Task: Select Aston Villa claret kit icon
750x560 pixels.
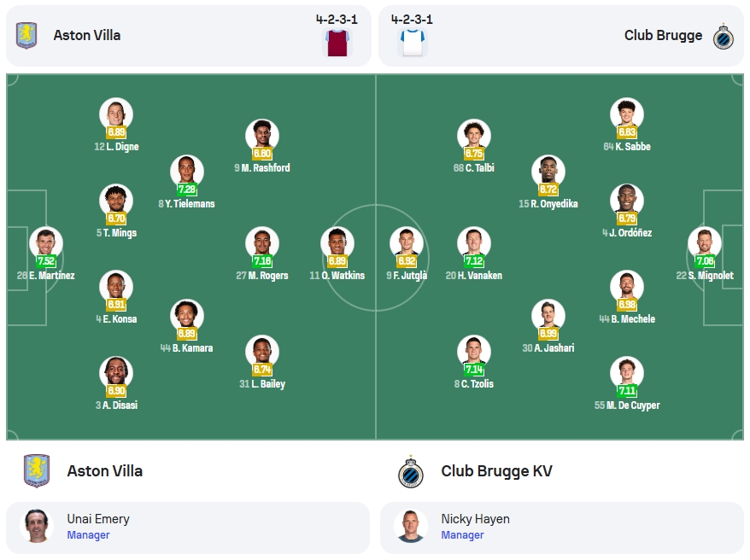Action: (x=337, y=43)
